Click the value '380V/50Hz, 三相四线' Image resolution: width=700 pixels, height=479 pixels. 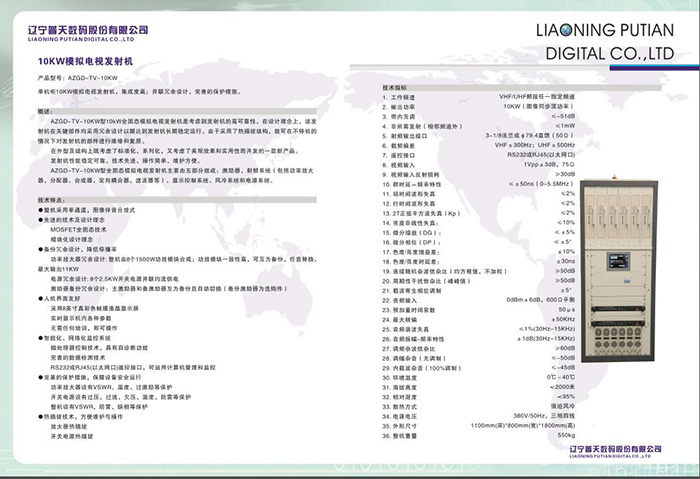pyautogui.click(x=544, y=416)
